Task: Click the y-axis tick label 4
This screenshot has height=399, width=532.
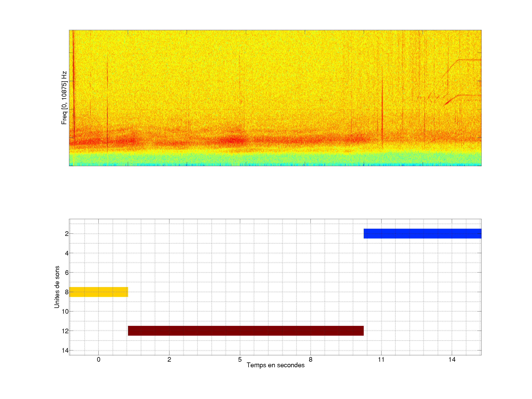Action: (67, 253)
